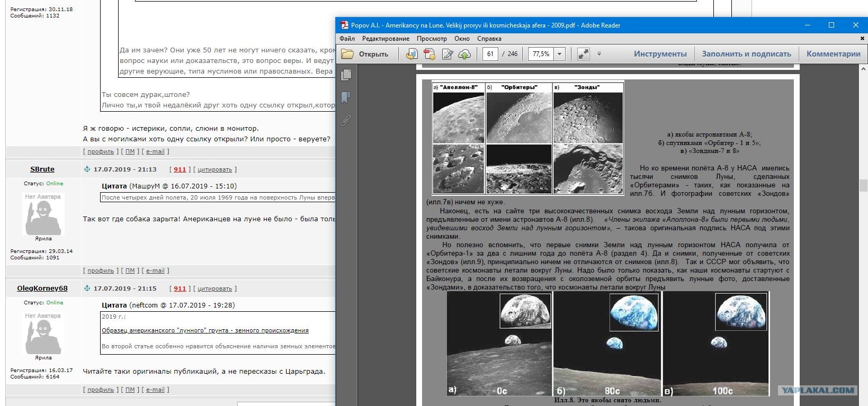The width and height of the screenshot is (868, 406).
Task: Click цитировать in SBrute's post header
Action: [214, 169]
